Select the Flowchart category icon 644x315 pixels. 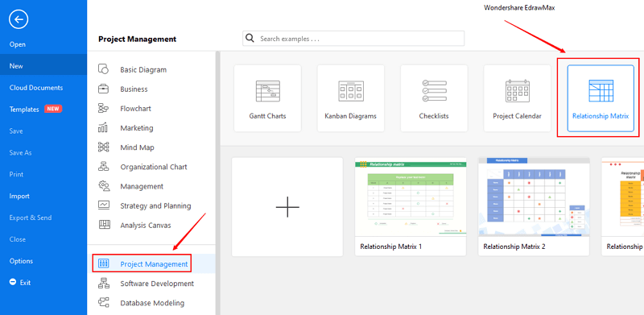click(103, 108)
